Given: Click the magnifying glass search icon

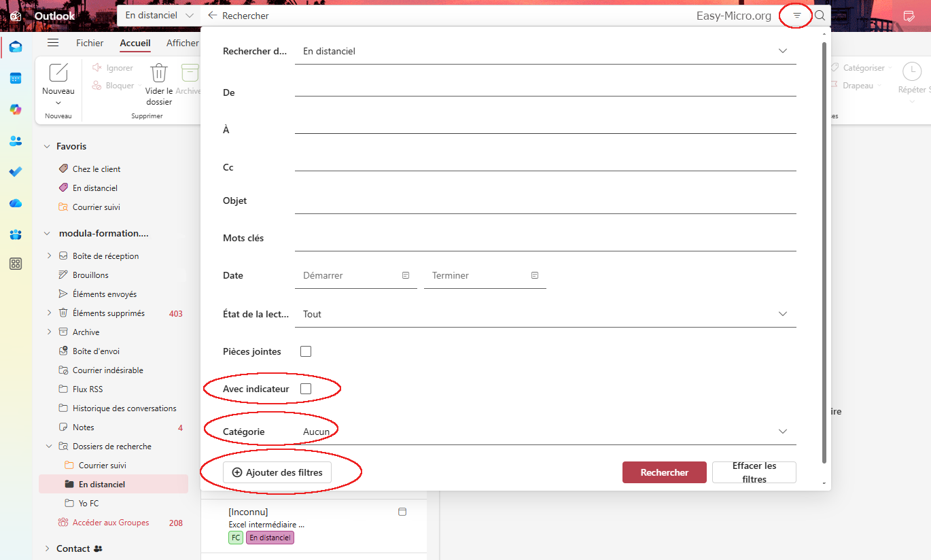Looking at the screenshot, I should click(820, 16).
